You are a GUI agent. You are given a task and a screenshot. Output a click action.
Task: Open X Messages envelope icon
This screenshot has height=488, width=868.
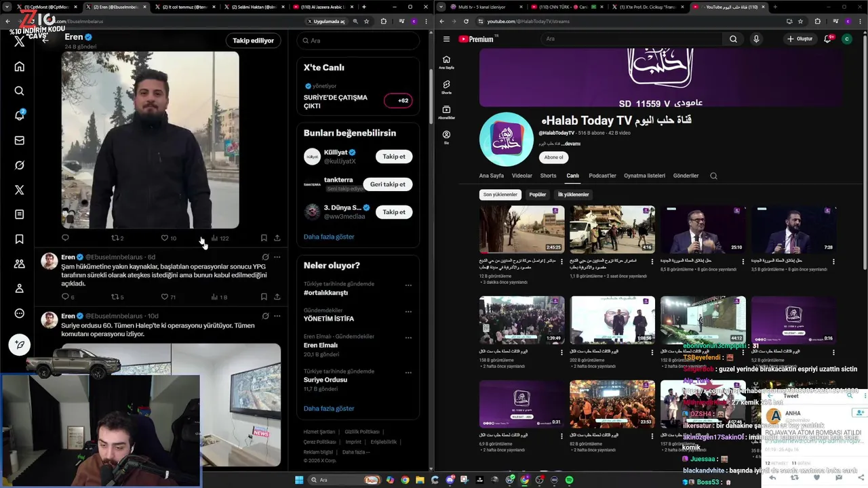(19, 140)
